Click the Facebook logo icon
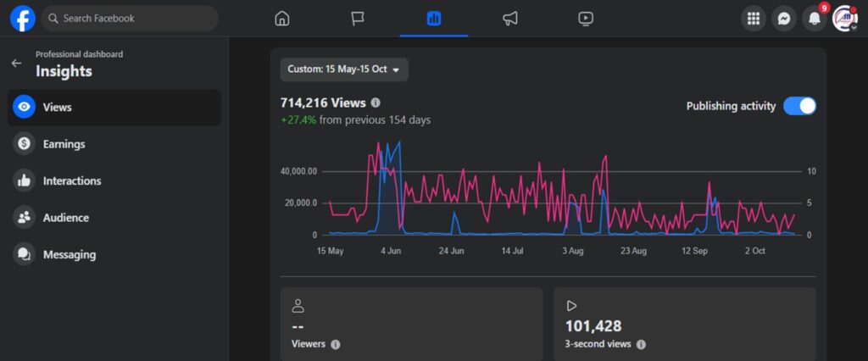Image resolution: width=868 pixels, height=361 pixels. tap(23, 19)
